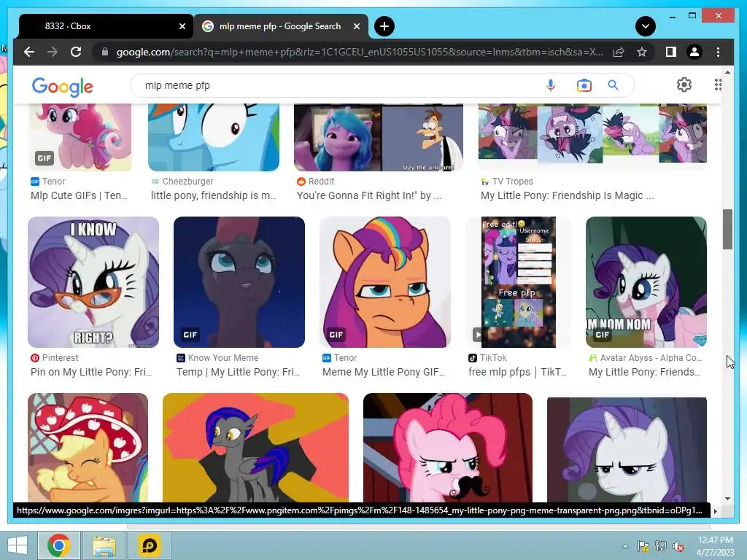Viewport: 747px width, 560px height.
Task: Open the orange pony Tenor GIF thumbnail
Action: click(385, 282)
